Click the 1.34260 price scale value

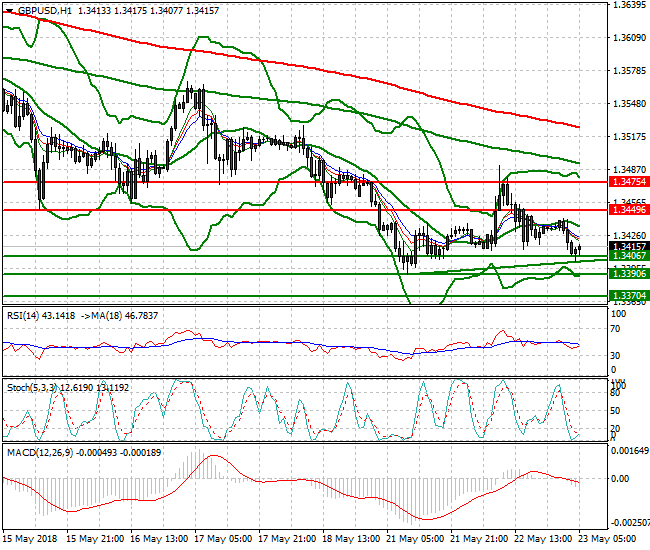[629, 236]
